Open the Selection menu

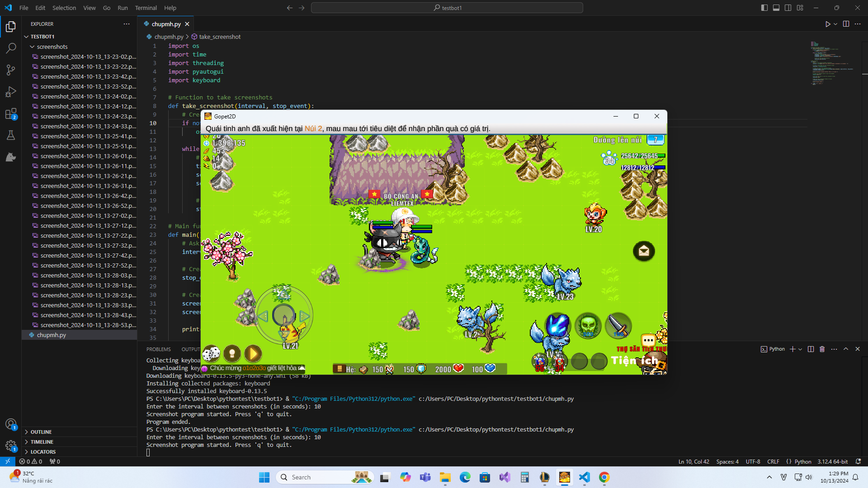[64, 8]
